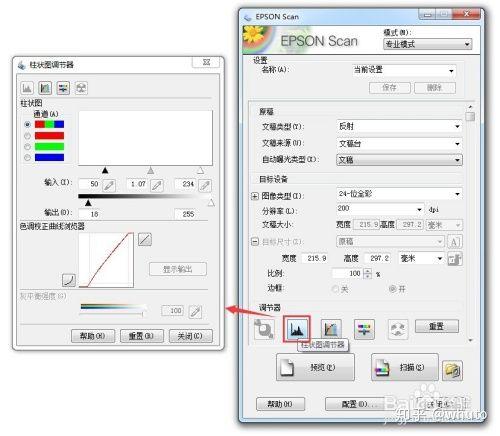This screenshot has height=436, width=500.
Task: Click the white highlight input slider triangle
Action: pos(200,170)
